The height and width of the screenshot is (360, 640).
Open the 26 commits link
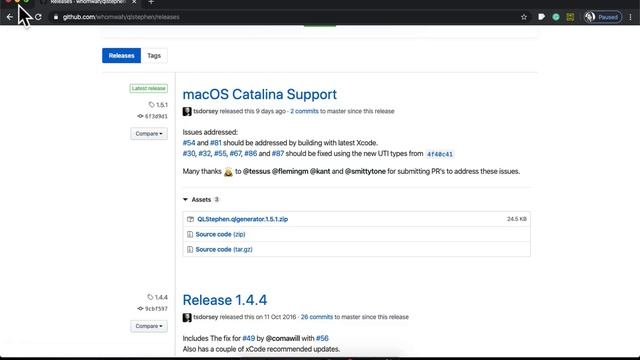click(317, 317)
